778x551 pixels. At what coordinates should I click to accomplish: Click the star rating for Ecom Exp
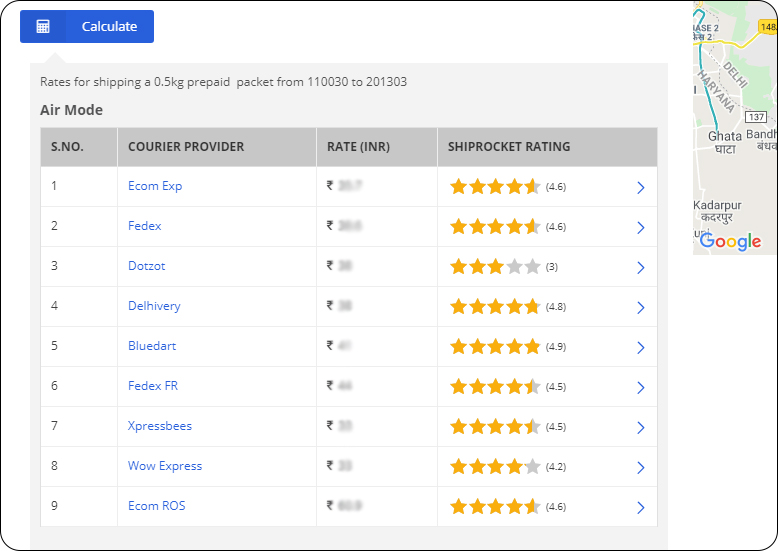point(495,187)
